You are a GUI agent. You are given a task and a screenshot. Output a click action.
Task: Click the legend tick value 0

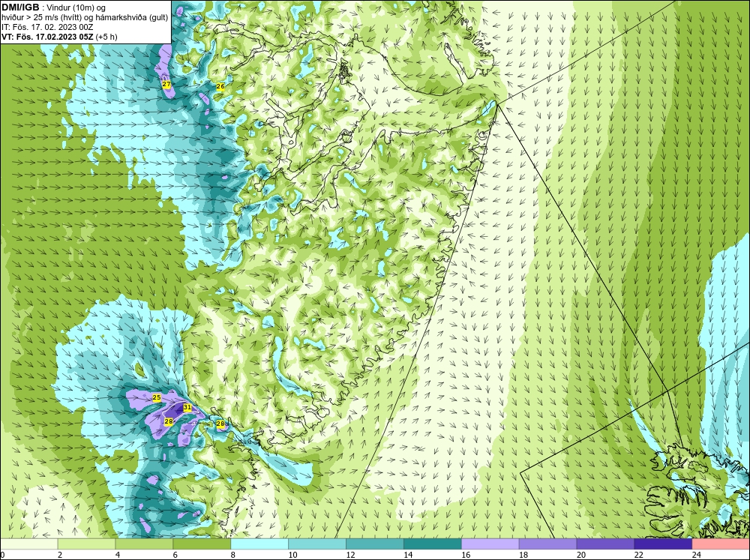pos(3,555)
